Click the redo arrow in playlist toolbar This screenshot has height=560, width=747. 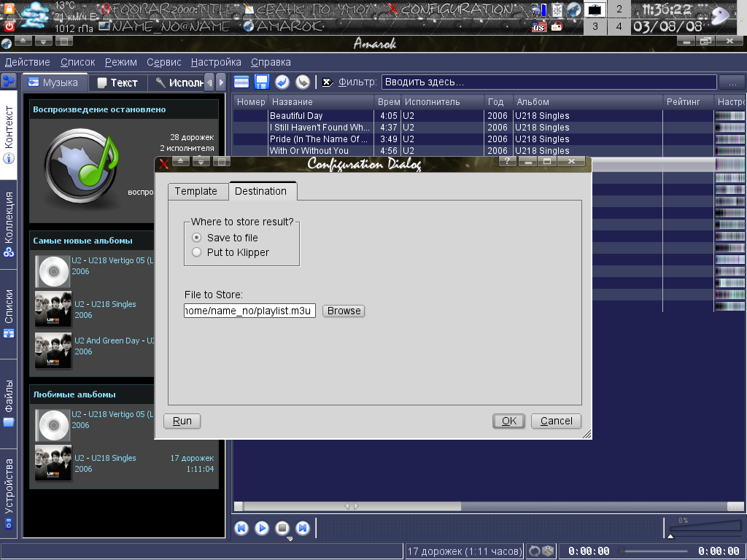(x=303, y=82)
